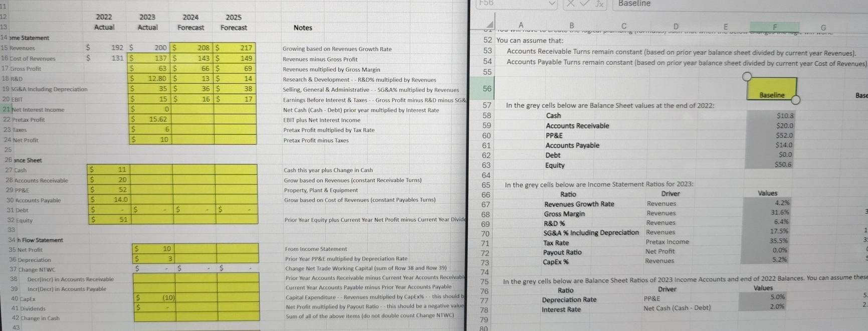The height and width of the screenshot is (331, 868).
Task: Click the 2022 Accounts Payable cell 14.0
Action: pos(109,200)
